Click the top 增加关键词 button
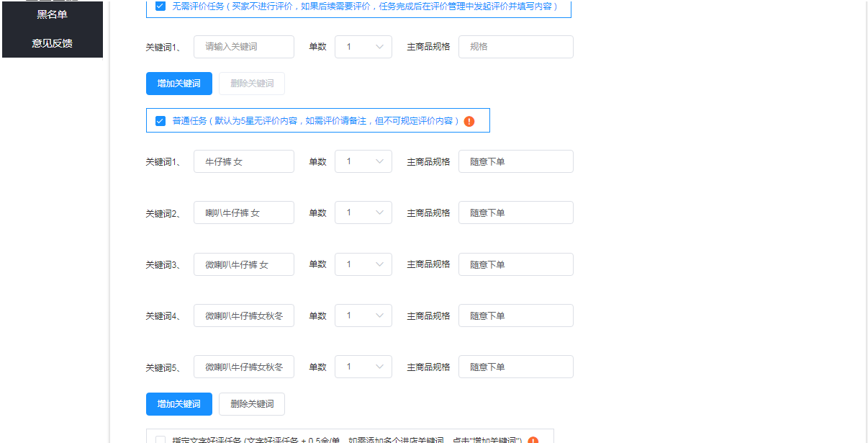Viewport: 868px width, 443px height. pos(178,84)
